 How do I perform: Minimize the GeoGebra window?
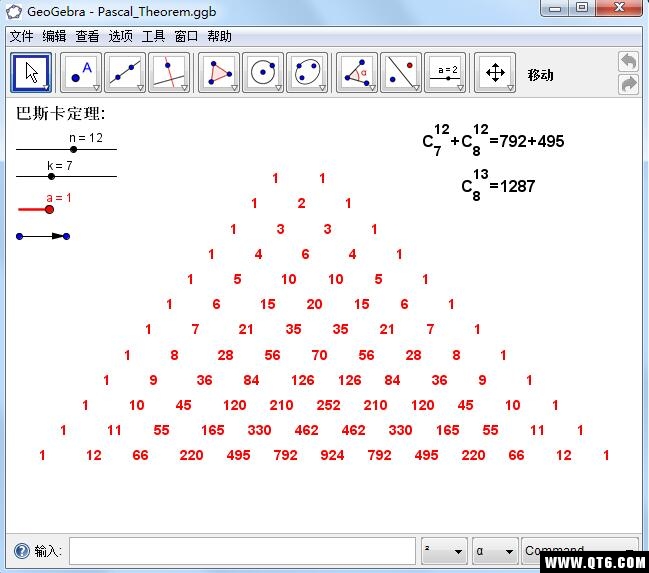tap(555, 8)
